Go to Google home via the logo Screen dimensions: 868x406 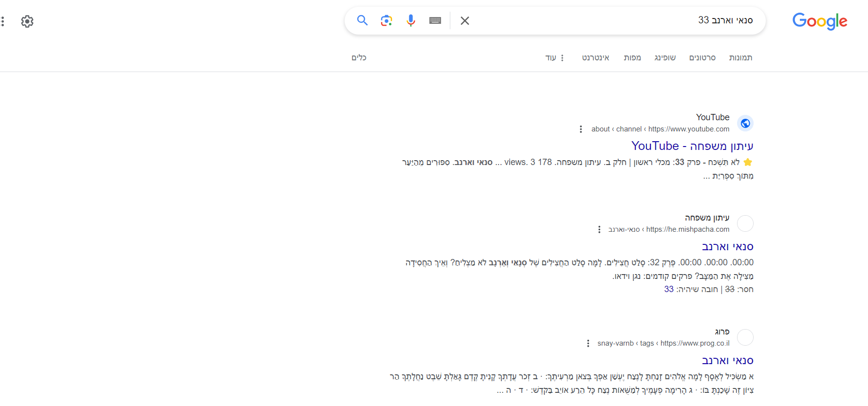click(x=820, y=21)
